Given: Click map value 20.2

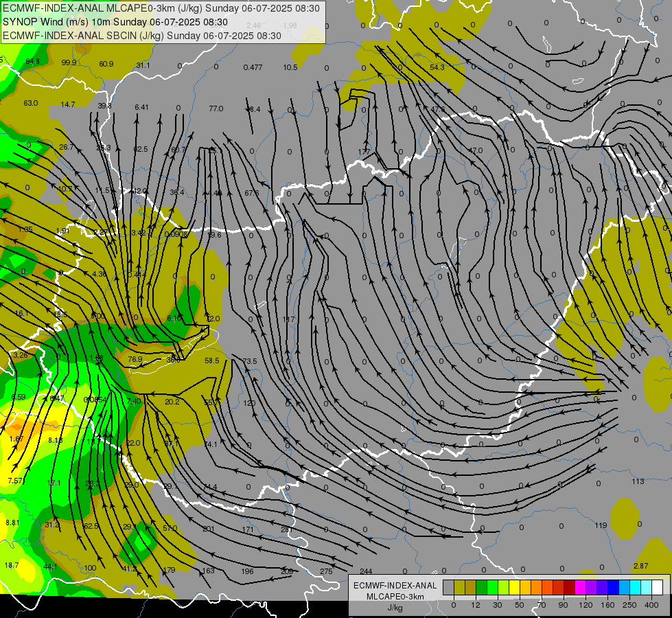Looking at the screenshot, I should (x=172, y=402).
